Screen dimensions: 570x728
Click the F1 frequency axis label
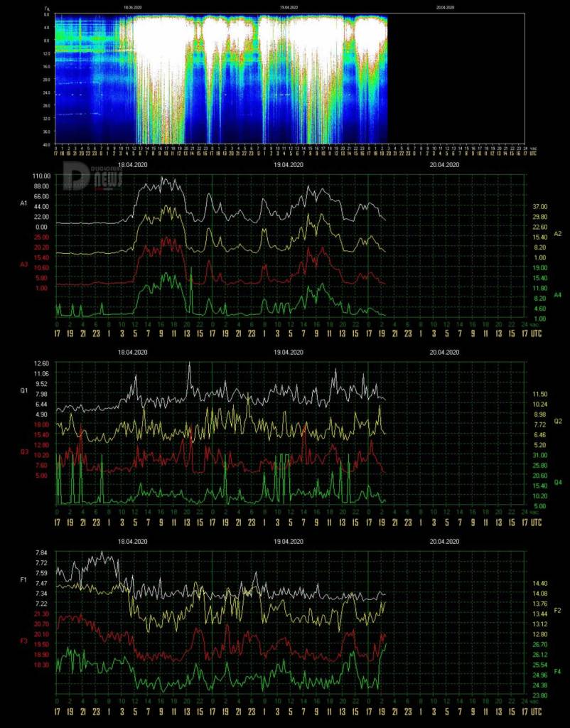[x=23, y=580]
